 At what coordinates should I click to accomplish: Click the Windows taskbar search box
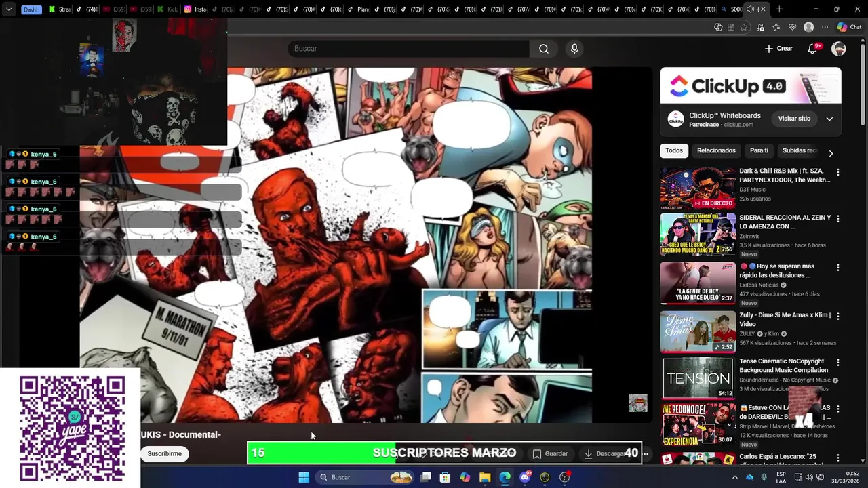click(x=365, y=477)
